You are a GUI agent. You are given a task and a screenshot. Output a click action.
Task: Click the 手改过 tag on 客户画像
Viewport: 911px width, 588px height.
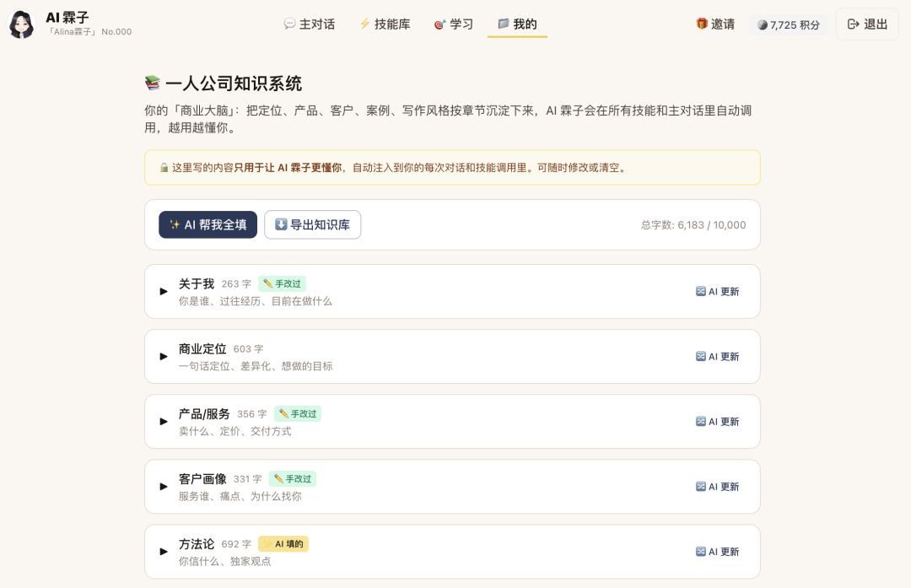292,479
